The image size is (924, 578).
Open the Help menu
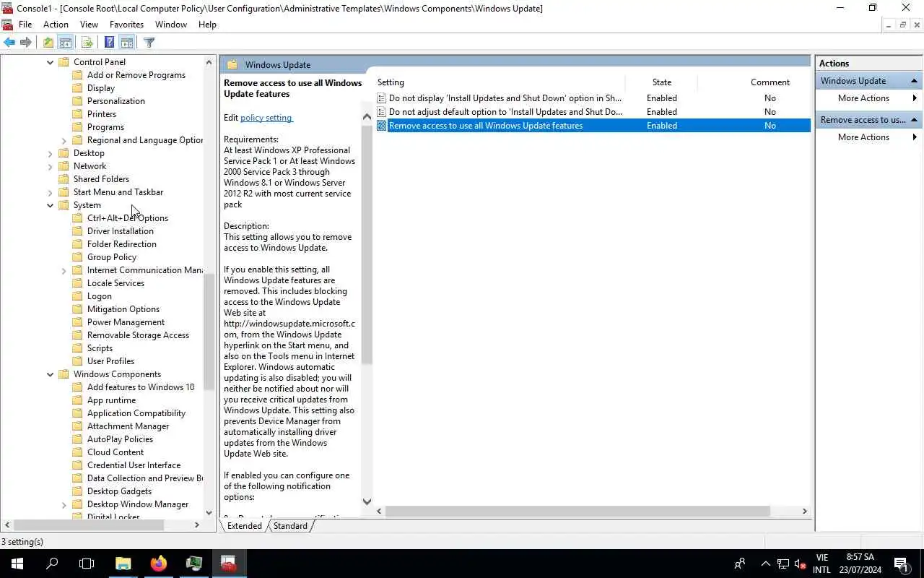tap(207, 24)
